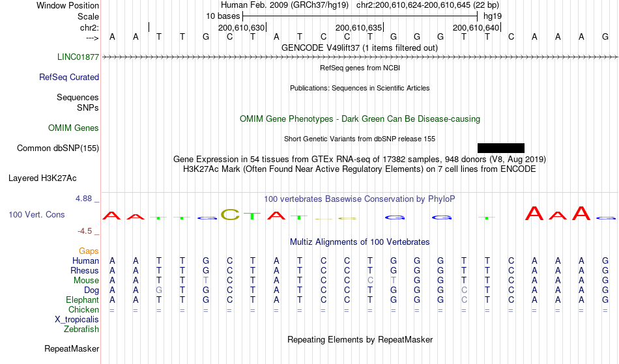Click the 200,610,630 ruler position

(x=241, y=28)
